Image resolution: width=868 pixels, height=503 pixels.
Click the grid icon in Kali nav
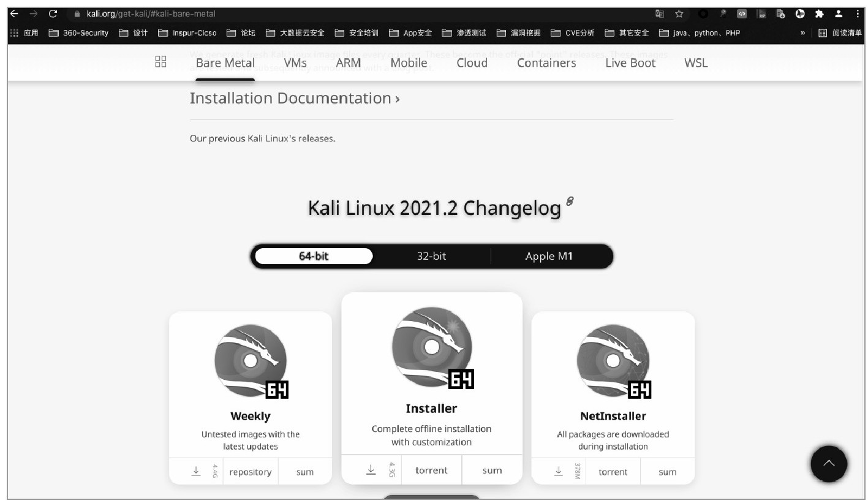[x=161, y=61]
